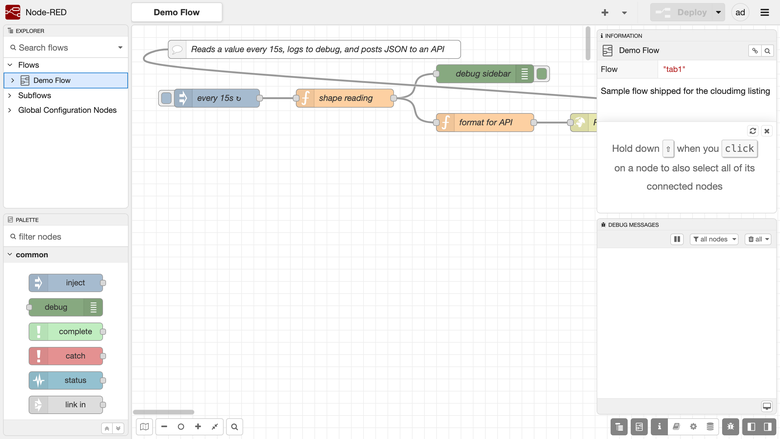
Task: Open the help book icon tab
Action: (676, 427)
